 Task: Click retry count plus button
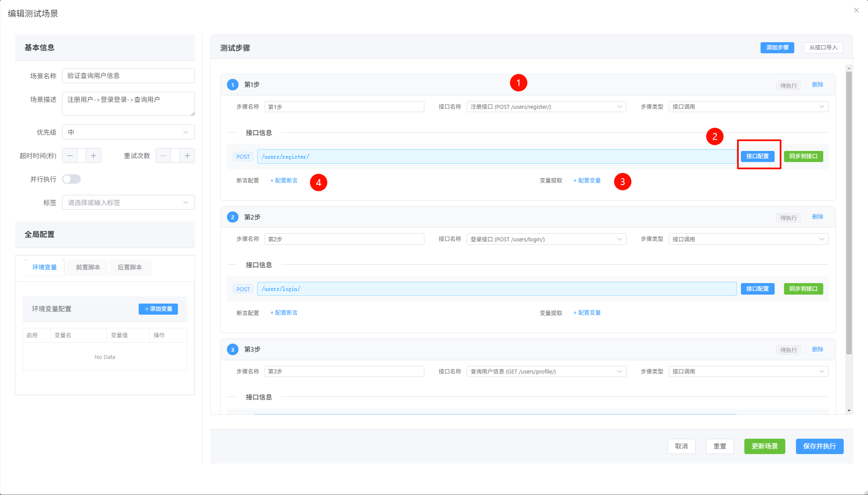(187, 156)
